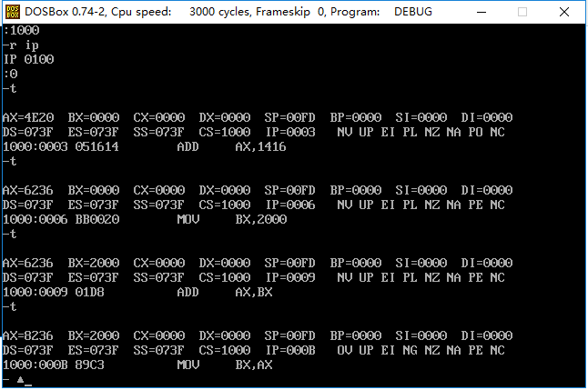Screen dimensions: 588x390
Task: Click '3000 cycles' in title bar
Action: [220, 12]
